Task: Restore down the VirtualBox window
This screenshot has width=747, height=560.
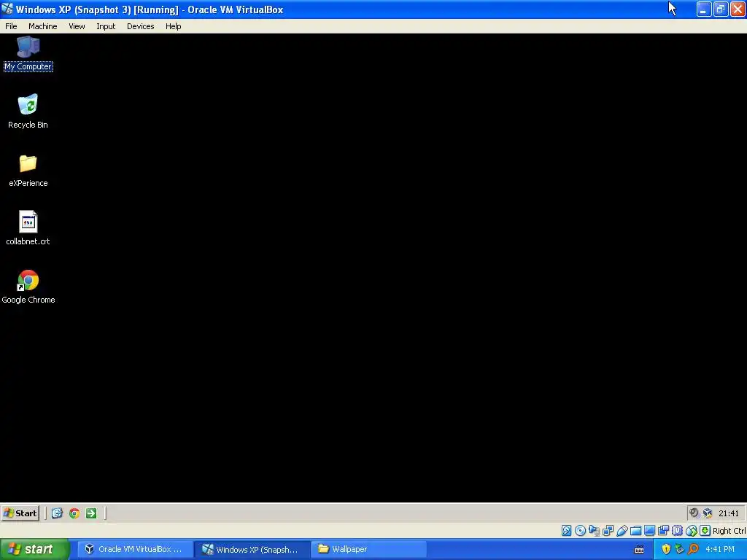Action: point(720,9)
